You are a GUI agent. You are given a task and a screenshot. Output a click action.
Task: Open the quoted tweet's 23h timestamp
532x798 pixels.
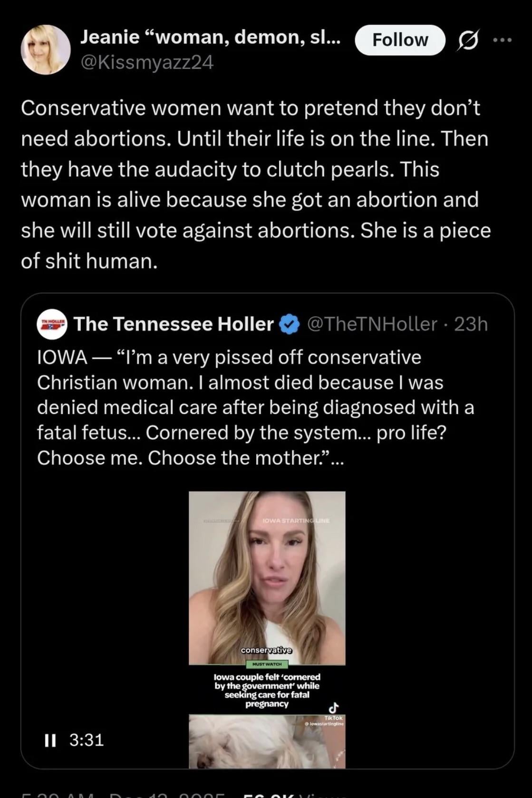tap(471, 324)
